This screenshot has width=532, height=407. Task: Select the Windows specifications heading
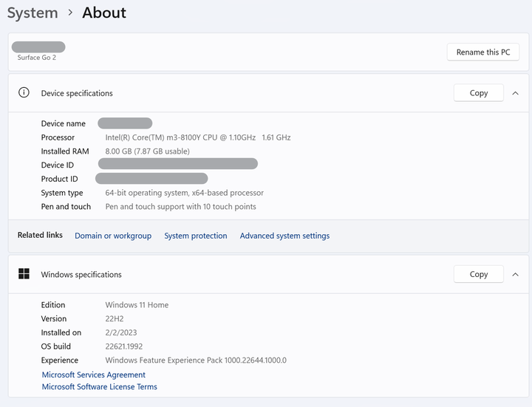point(81,274)
